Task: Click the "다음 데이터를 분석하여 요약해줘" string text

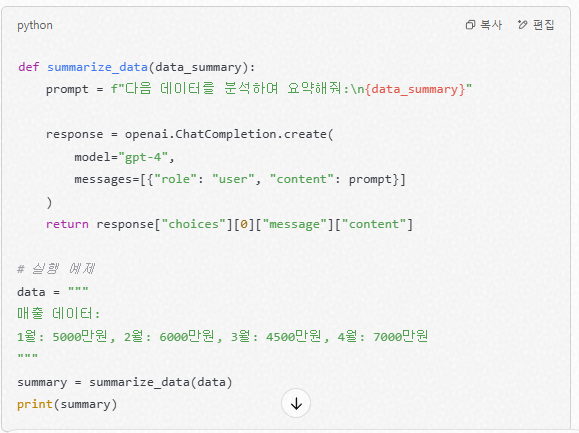Action: (x=233, y=89)
